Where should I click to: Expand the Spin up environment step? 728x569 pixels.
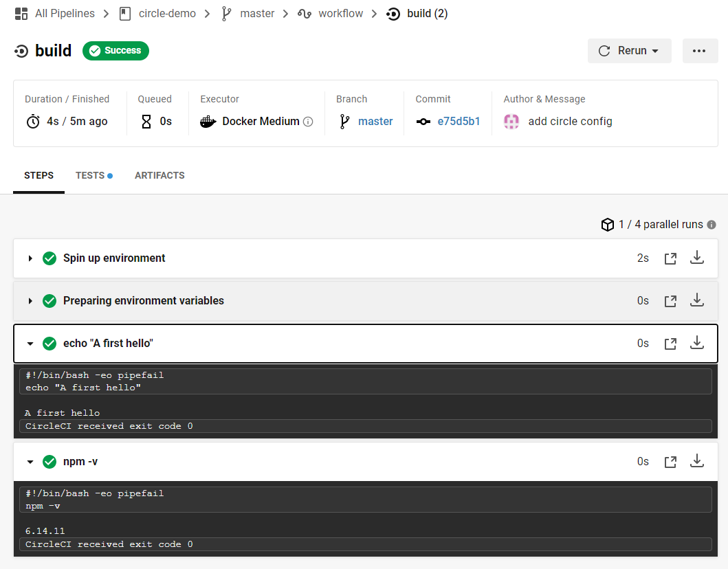[x=30, y=258]
